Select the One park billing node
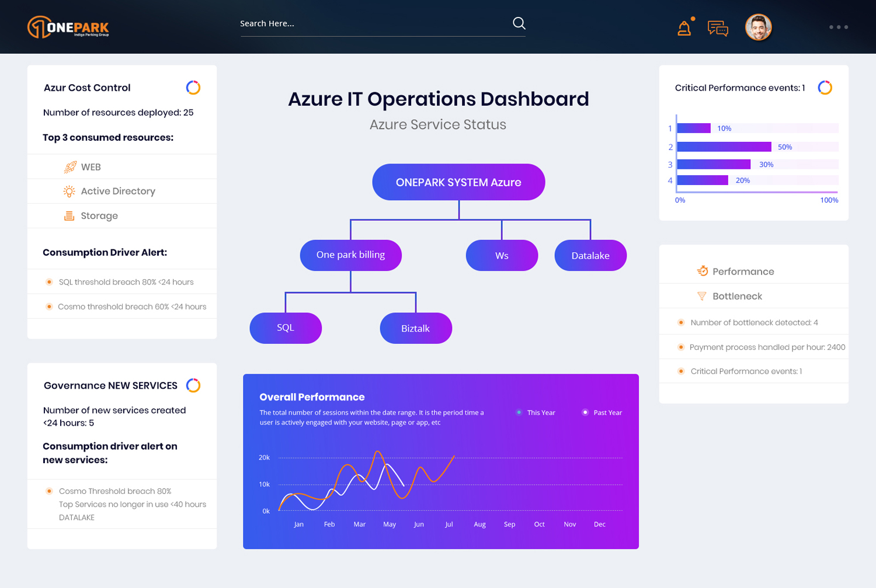876x588 pixels. click(350, 255)
